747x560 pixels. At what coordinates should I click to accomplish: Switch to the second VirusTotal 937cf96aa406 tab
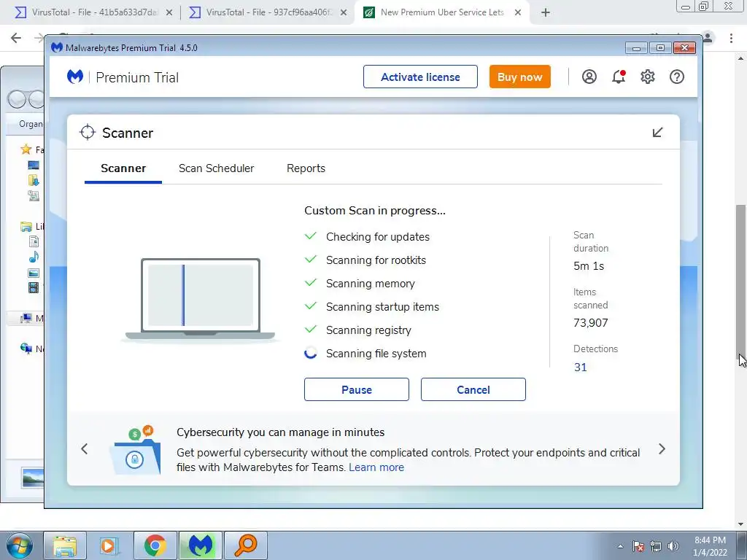coord(268,12)
